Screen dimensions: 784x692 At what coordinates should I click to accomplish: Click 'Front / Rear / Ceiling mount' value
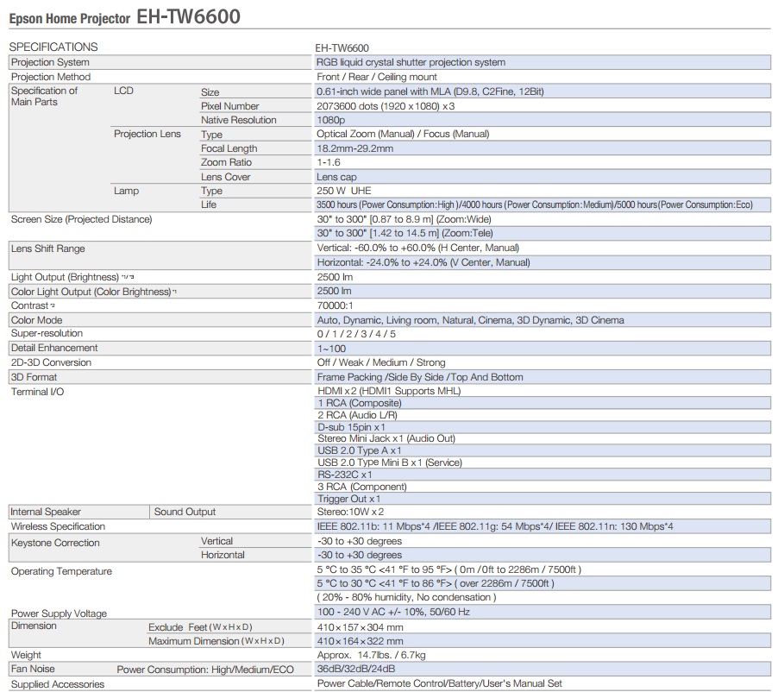[377, 77]
